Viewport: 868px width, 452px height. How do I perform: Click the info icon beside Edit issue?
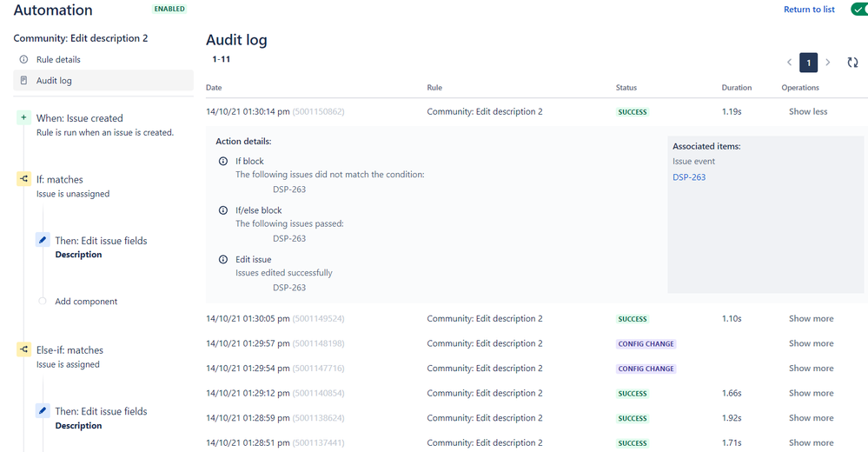(223, 259)
